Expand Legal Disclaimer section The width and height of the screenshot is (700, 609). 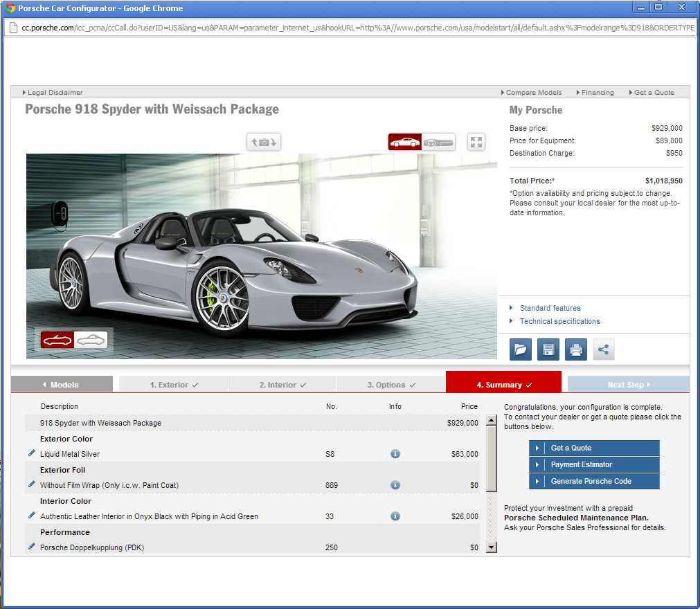coord(52,92)
